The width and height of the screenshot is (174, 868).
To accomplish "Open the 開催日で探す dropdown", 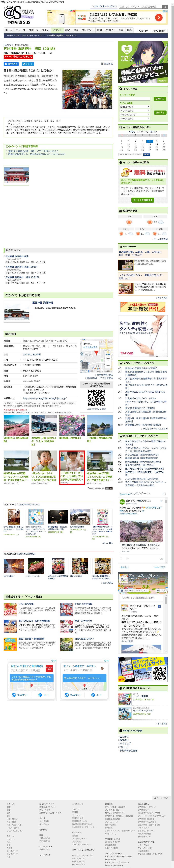I will [x=134, y=107].
